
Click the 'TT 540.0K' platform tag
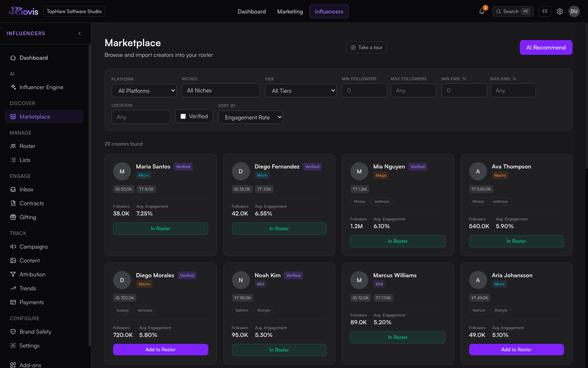tap(481, 189)
